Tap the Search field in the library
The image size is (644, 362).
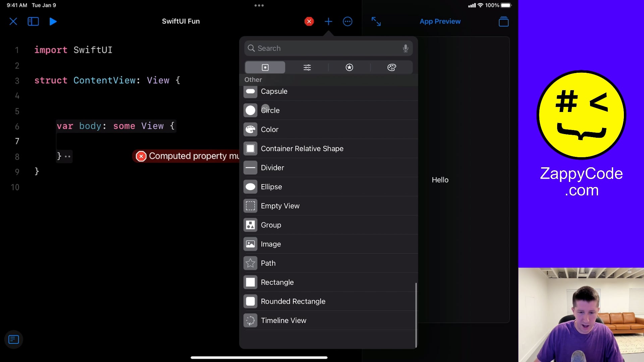coord(328,48)
